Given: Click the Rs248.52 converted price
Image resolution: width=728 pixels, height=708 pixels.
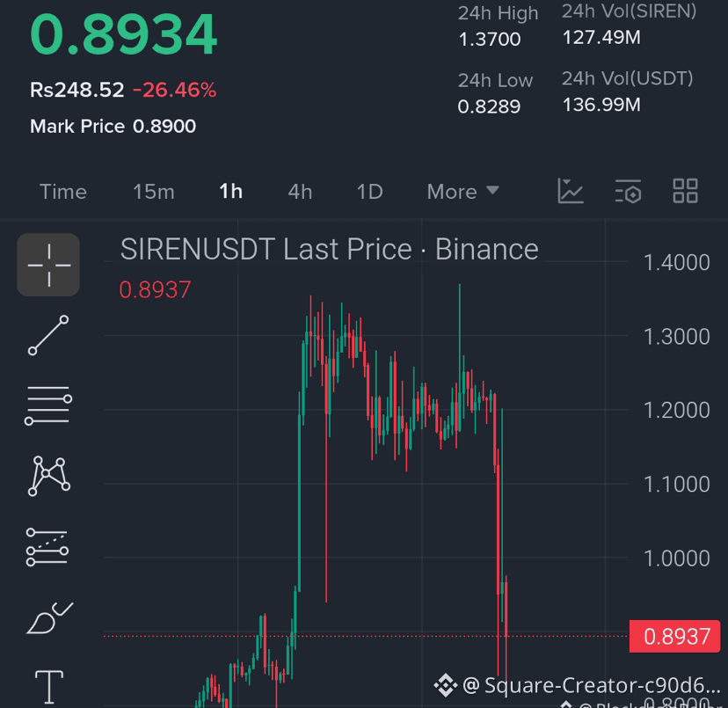Looking at the screenshot, I should [77, 90].
